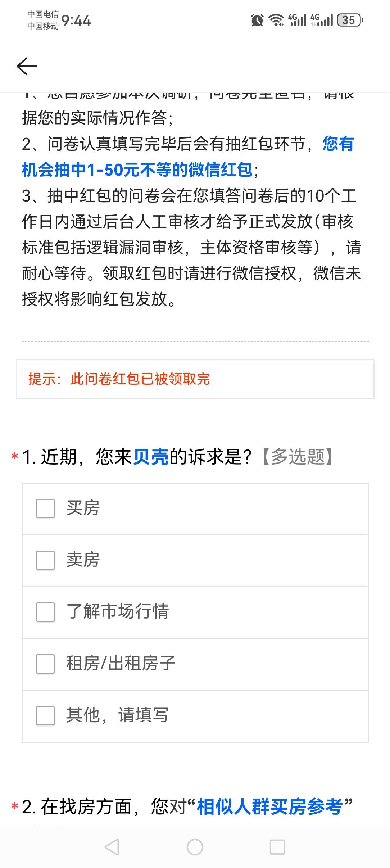Tap the red 此问卷红包已被领取完 notice

140,379
